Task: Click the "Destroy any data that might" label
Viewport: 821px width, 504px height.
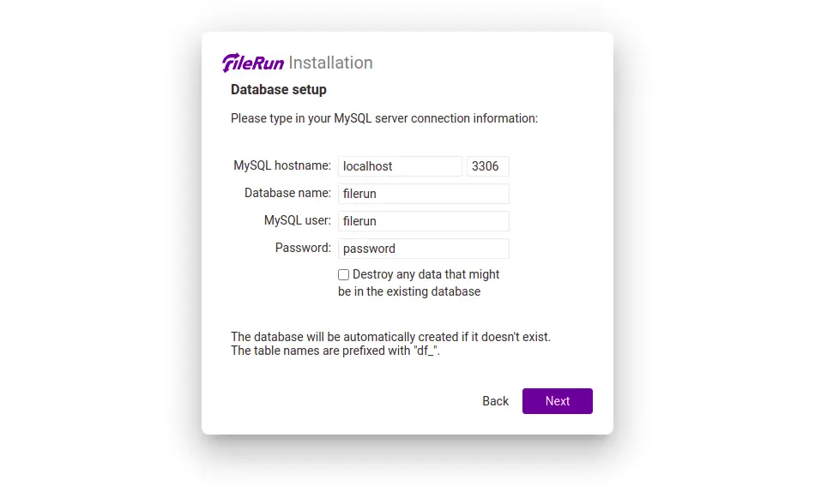Action: click(426, 274)
